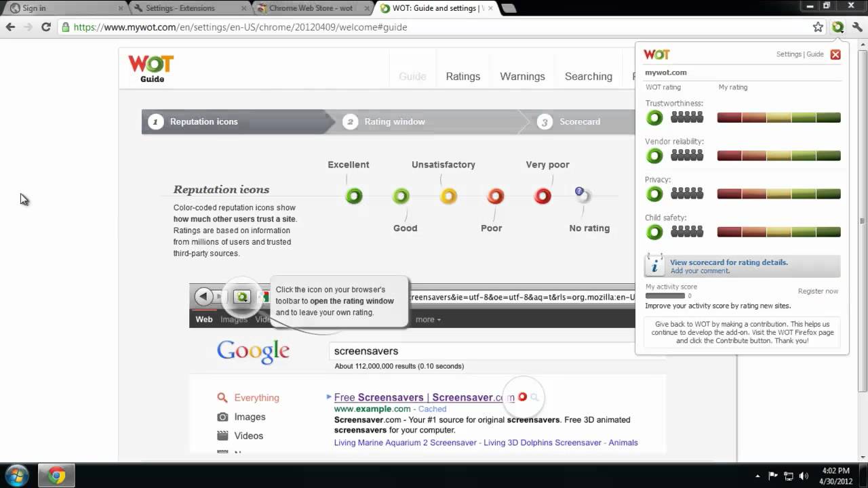The width and height of the screenshot is (868, 488).
Task: Open the Warnings menu item
Action: 522,77
